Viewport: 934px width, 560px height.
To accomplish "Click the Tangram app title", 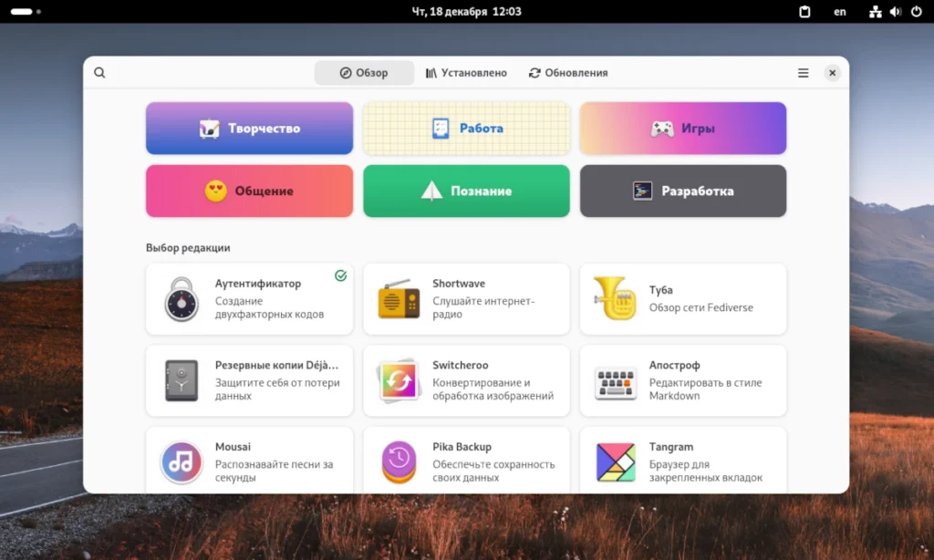I will (x=671, y=447).
